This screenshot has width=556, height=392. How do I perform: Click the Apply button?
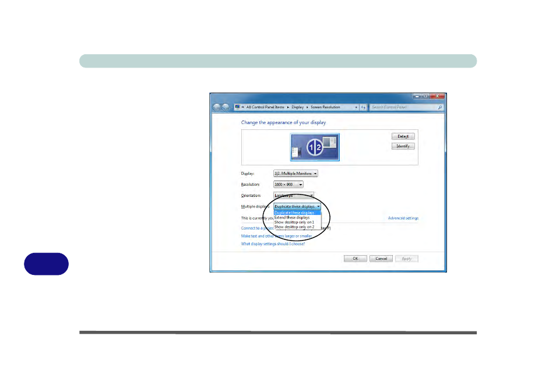407,259
